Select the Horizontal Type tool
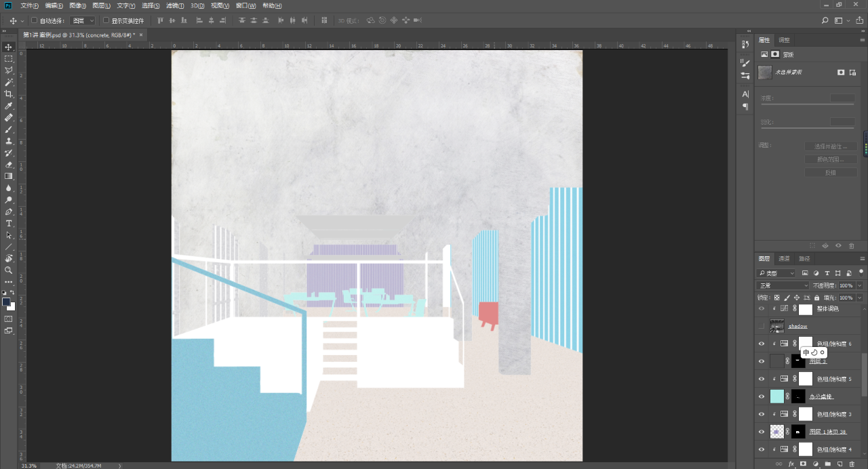868x469 pixels. click(9, 224)
